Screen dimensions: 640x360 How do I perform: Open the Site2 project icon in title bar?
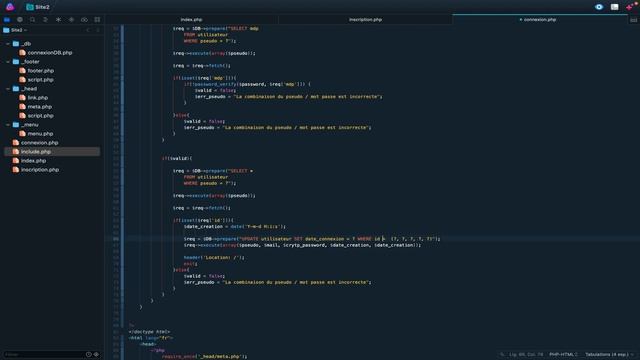(30, 7)
